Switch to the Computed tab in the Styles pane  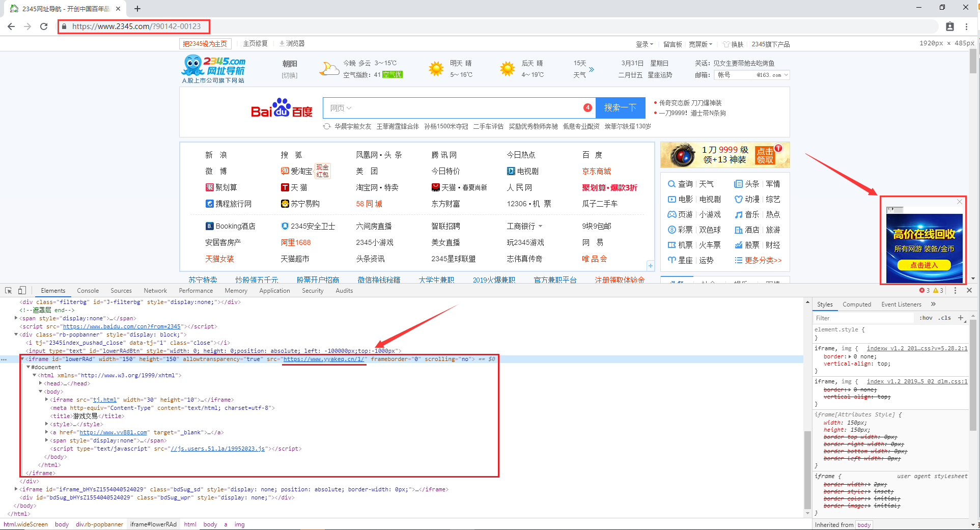pos(857,304)
